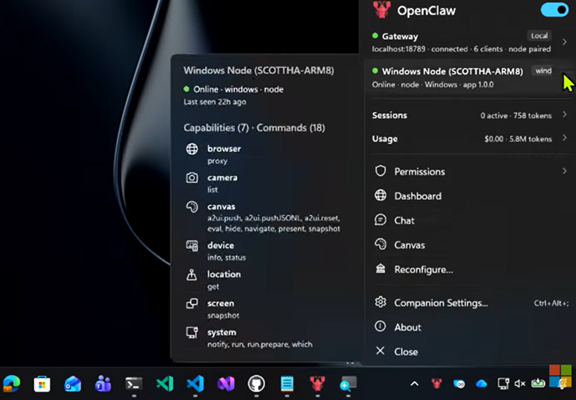Open Outlook mail from the taskbar
This screenshot has height=400, width=576.
[x=72, y=384]
